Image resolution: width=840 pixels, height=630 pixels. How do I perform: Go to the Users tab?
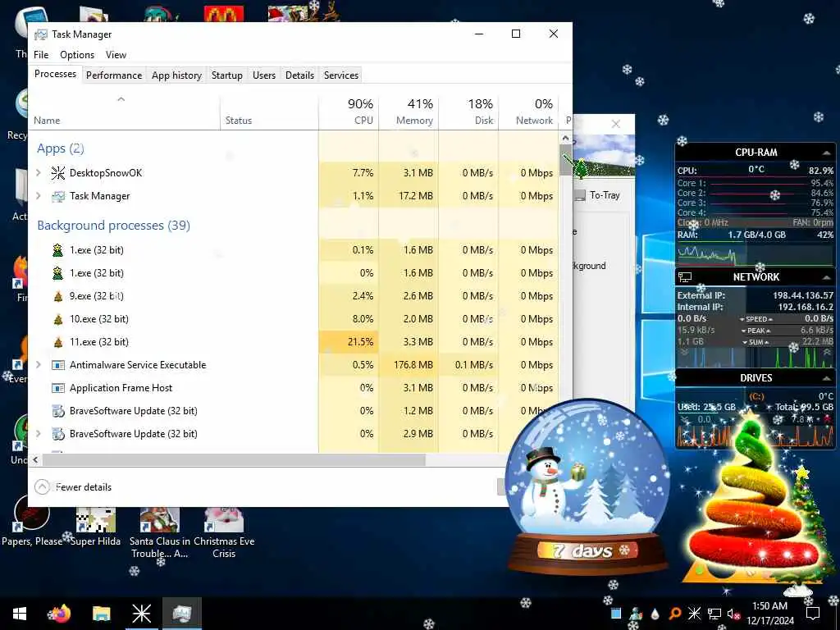coord(264,75)
